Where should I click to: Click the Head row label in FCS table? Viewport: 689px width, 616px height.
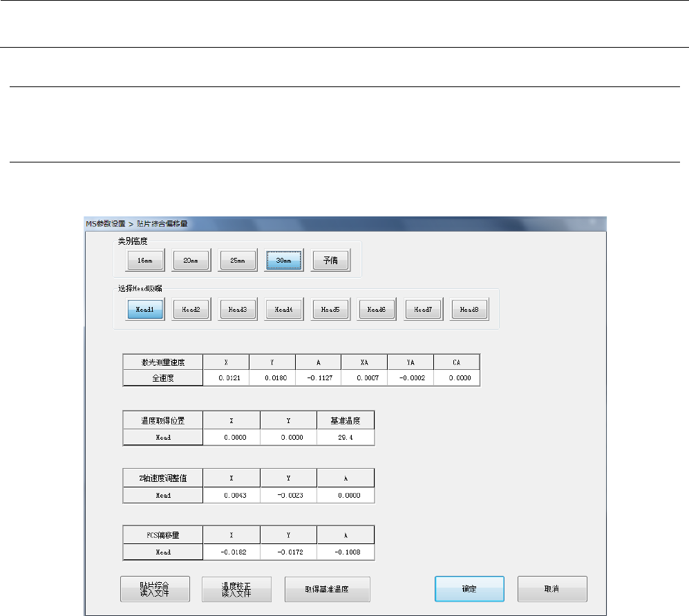tap(163, 552)
